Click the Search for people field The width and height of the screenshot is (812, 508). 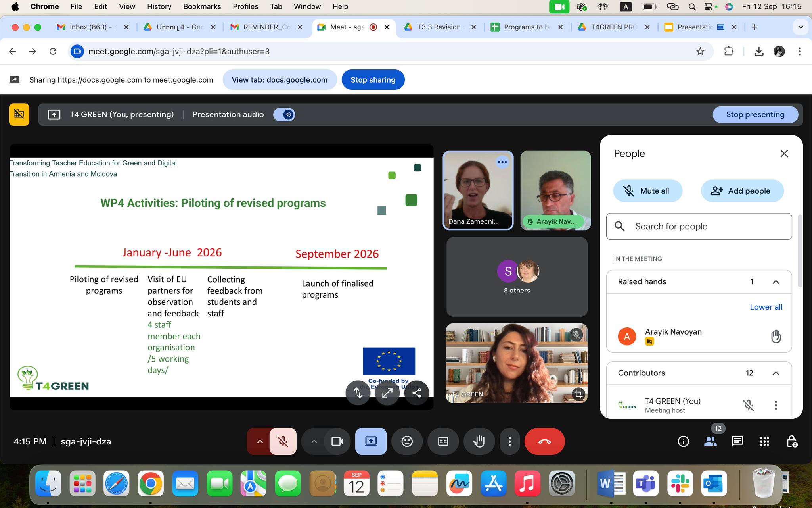(x=699, y=226)
